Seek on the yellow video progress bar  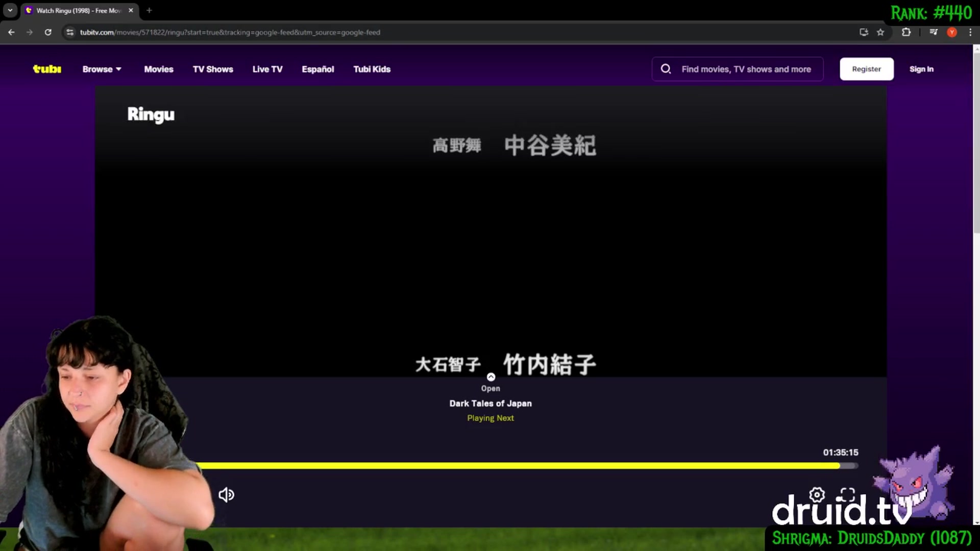tap(526, 465)
